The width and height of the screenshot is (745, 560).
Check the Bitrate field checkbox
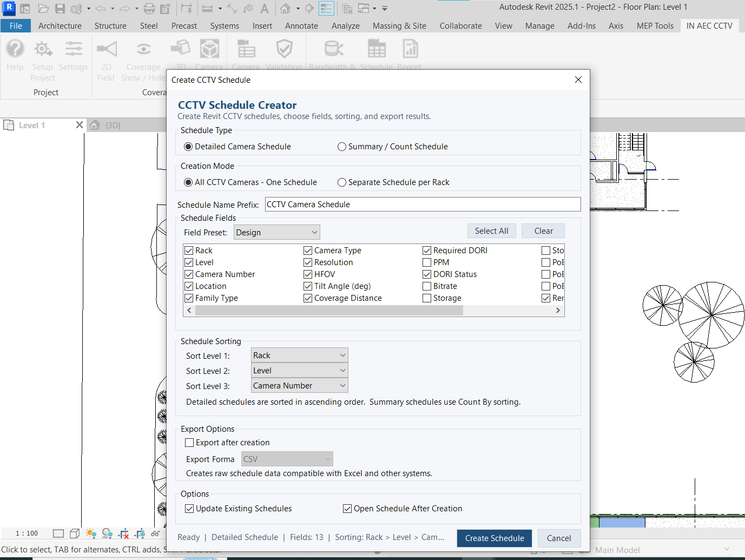click(427, 286)
